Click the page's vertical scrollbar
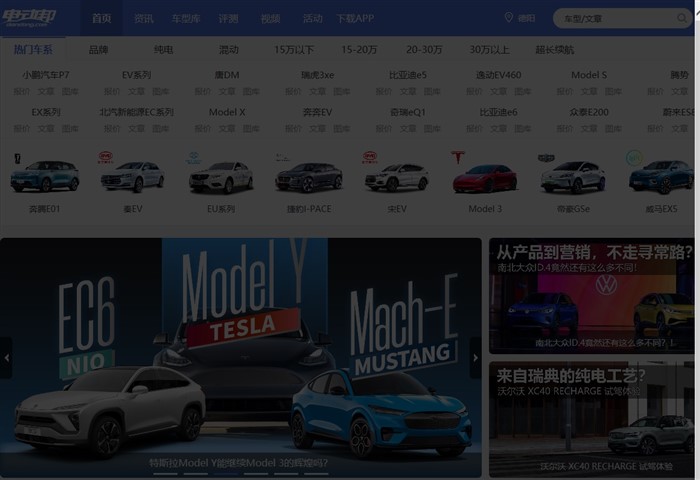Image resolution: width=700 pixels, height=480 pixels. [x=697, y=240]
